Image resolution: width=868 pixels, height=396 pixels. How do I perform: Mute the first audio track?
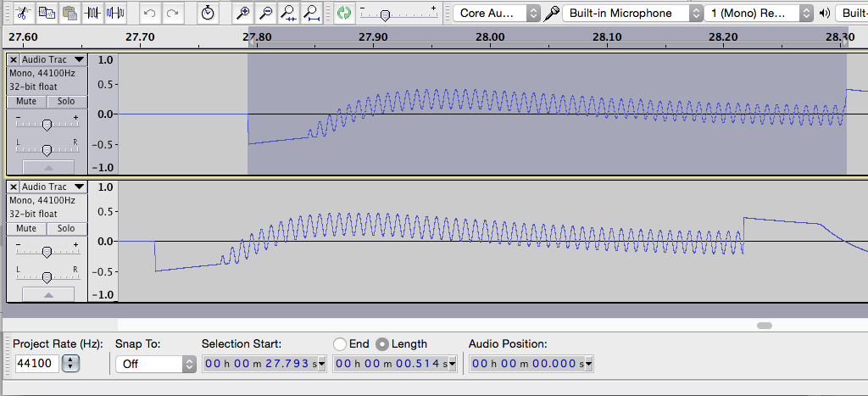point(26,102)
